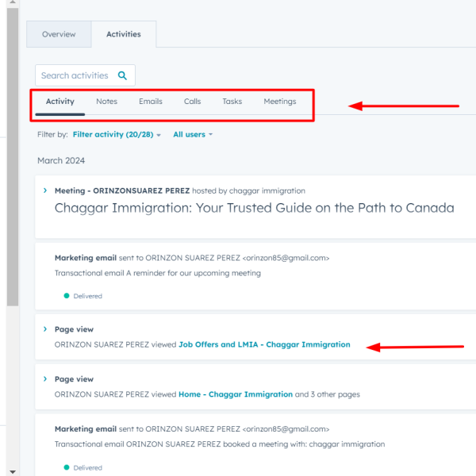Viewport: 476px width, 476px height.
Task: Click 'hosted by chaggar immigration' text
Action: pyautogui.click(x=248, y=190)
